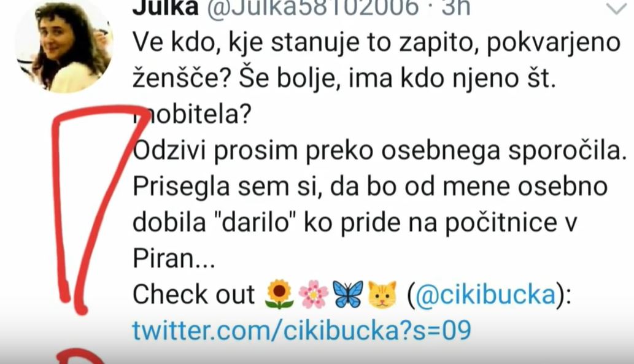Open twitter.com/cikibucka?s=09 link
Screen dimensions: 634x364
[x=301, y=330]
